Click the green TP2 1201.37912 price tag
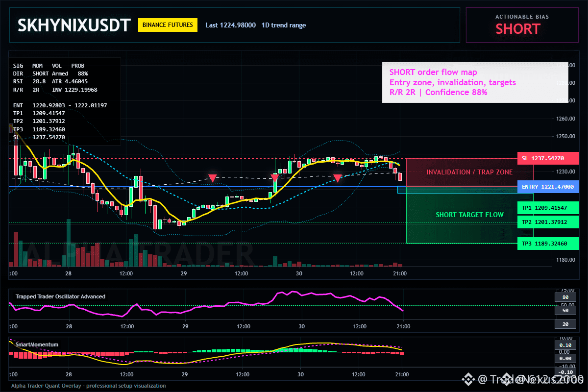The image size is (588, 392). pos(548,222)
